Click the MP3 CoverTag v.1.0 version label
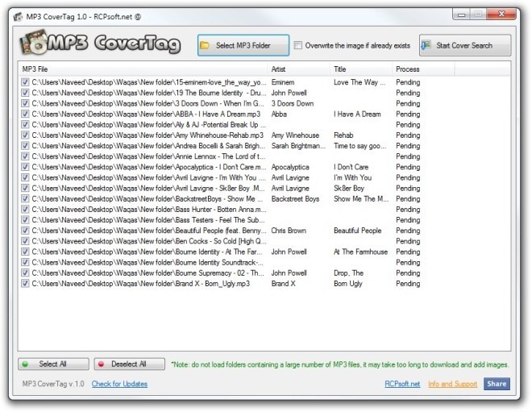The height and width of the screenshot is (412, 532). coord(53,384)
